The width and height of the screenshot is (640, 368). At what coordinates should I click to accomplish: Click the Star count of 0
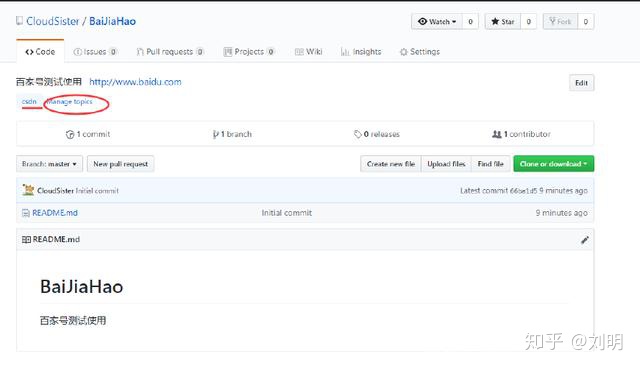pyautogui.click(x=529, y=22)
